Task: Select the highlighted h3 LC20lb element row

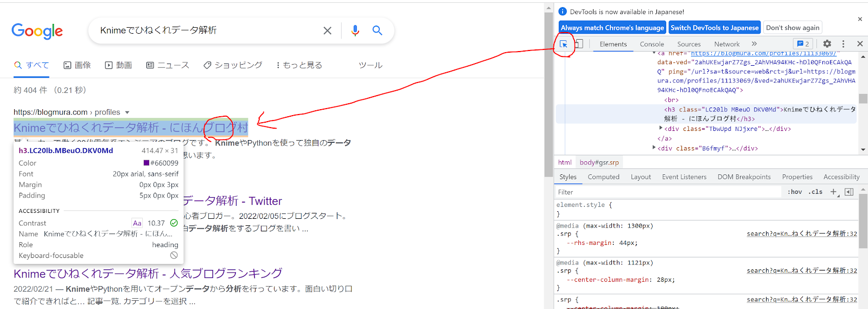Action: [706, 114]
